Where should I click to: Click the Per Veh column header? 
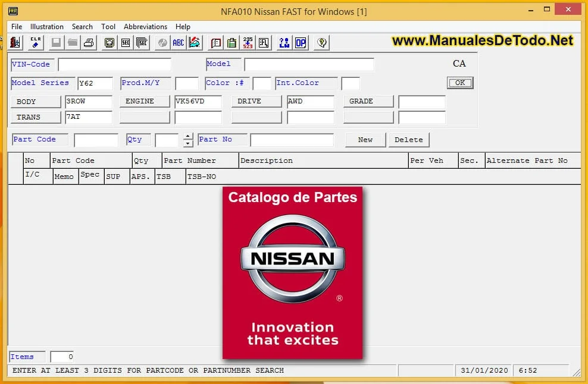point(433,160)
